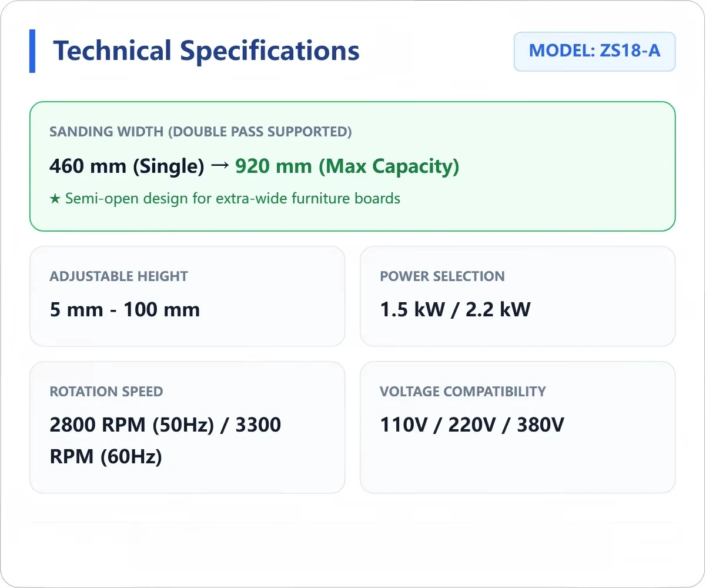
Task: Click the Adjustable Height label
Action: 119,276
